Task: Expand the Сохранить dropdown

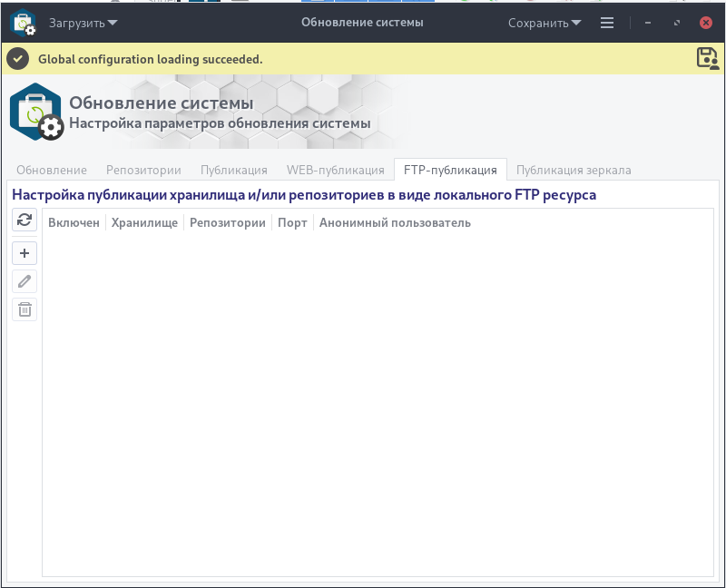Action: (544, 23)
